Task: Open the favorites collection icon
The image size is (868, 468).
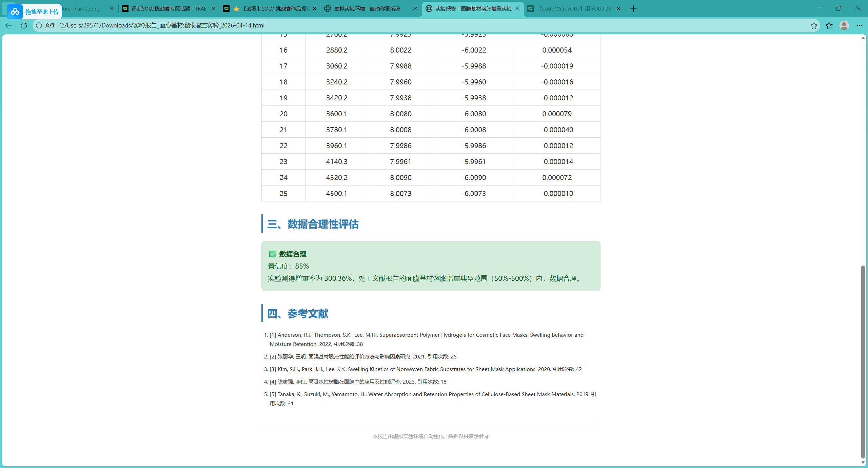Action: 829,25
